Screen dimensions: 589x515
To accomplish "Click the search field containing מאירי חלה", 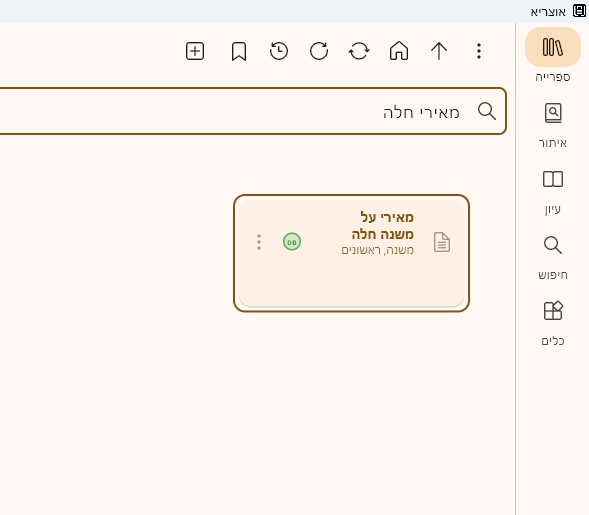I will click(253, 111).
